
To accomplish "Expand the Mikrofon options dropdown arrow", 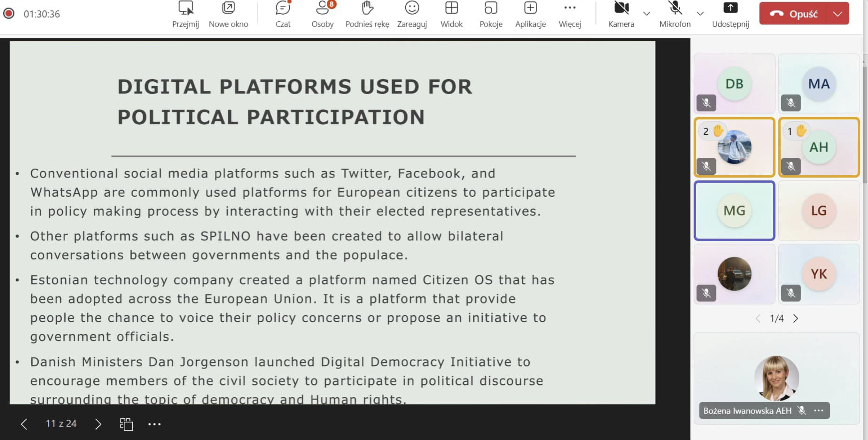I will click(700, 14).
